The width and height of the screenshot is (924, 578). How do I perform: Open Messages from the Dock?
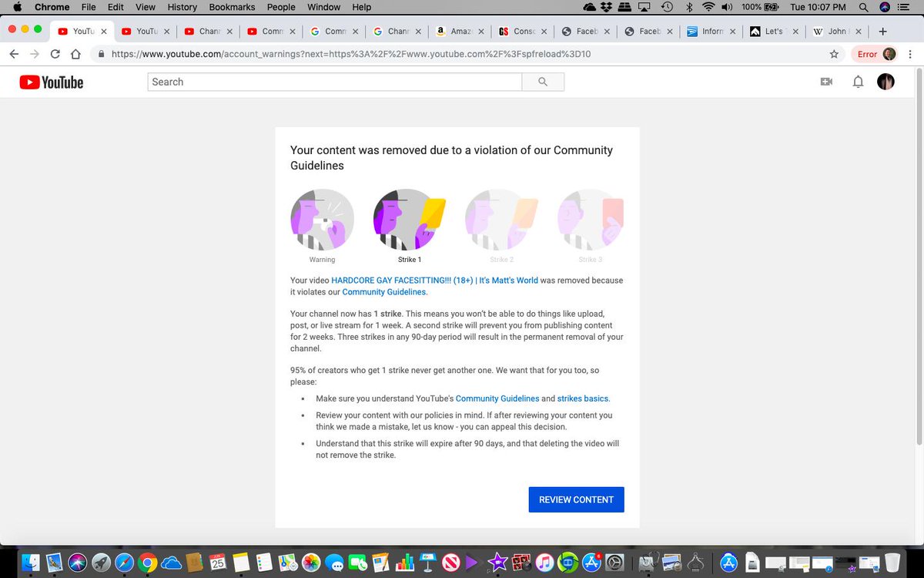point(334,562)
